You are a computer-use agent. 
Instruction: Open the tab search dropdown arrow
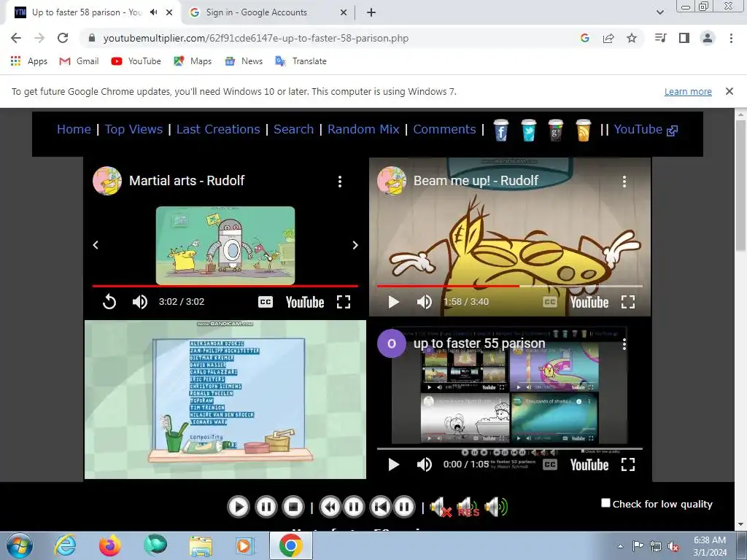(659, 12)
